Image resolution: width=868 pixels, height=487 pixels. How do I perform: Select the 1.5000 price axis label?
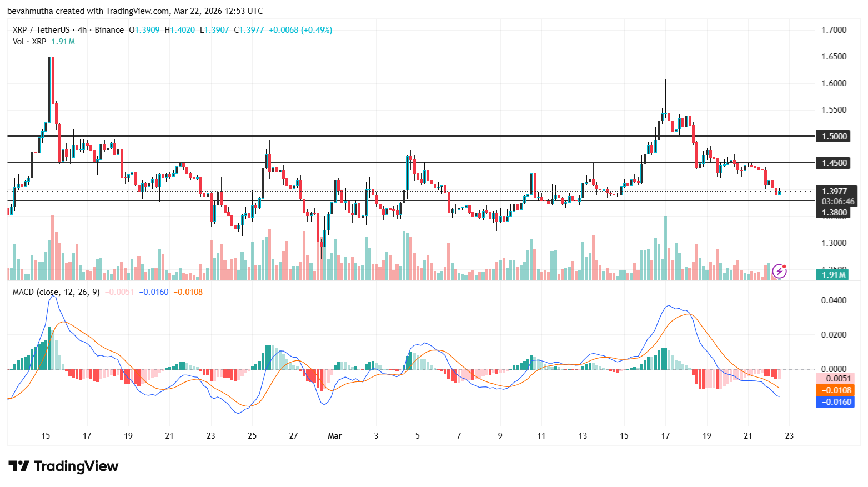pyautogui.click(x=835, y=136)
